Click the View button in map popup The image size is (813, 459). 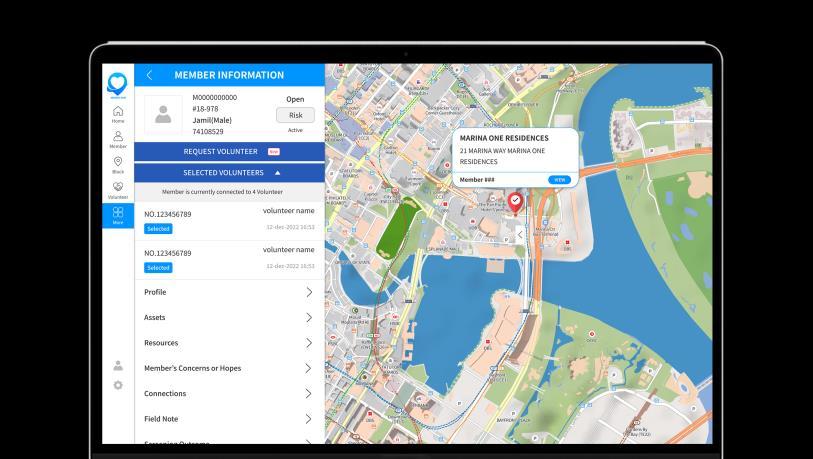coord(559,180)
